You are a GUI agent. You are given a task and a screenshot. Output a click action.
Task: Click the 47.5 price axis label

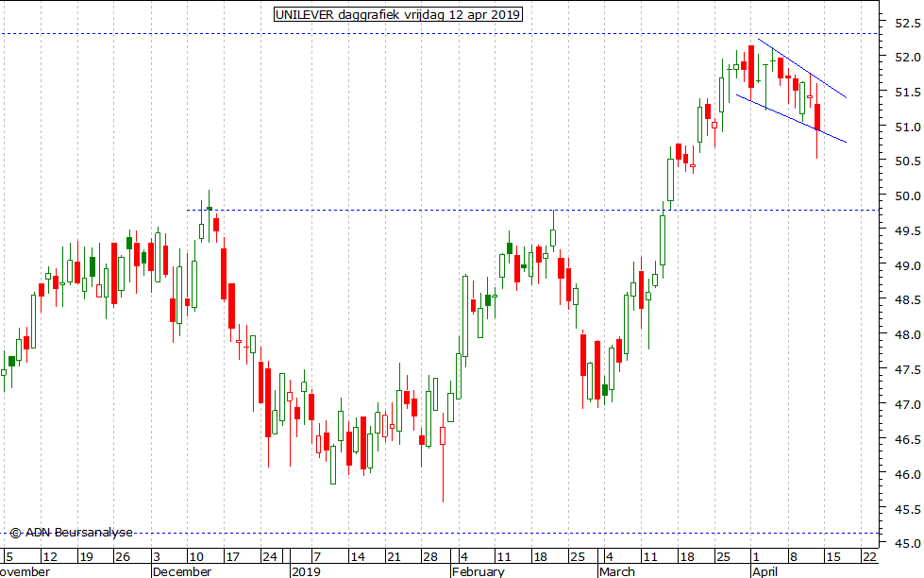tap(908, 370)
